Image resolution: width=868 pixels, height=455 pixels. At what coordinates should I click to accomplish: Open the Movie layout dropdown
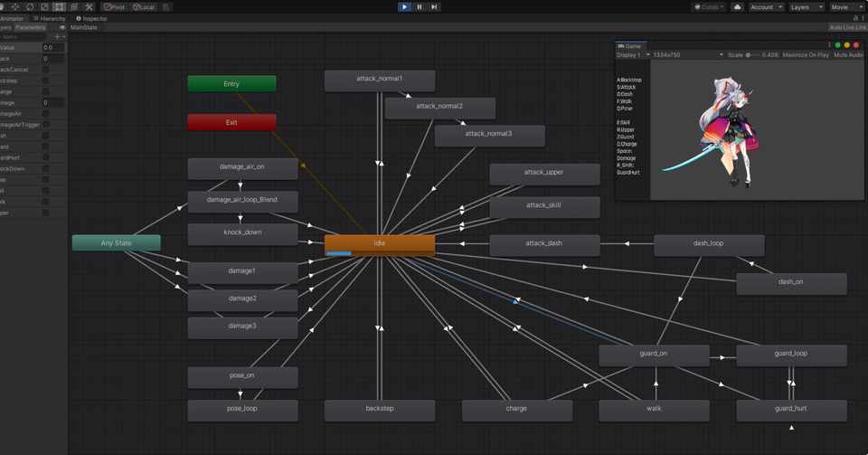click(847, 7)
